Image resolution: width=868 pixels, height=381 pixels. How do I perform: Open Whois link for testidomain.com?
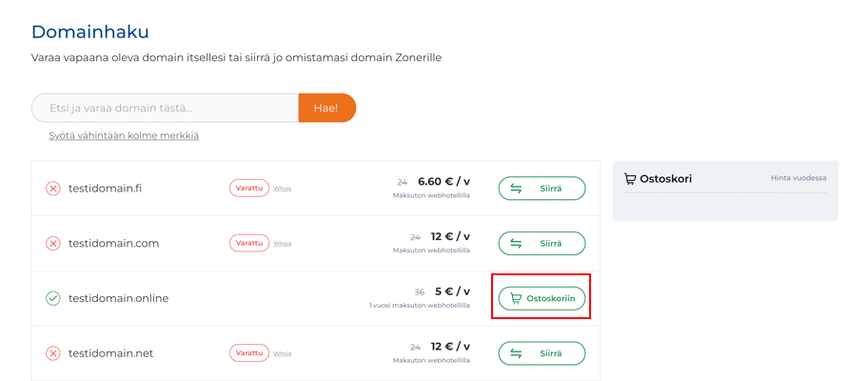[x=283, y=244]
